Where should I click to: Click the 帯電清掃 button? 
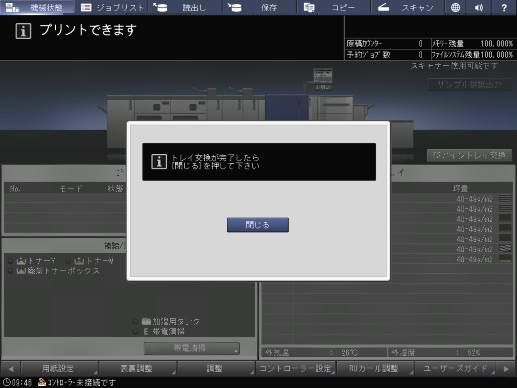click(x=192, y=348)
